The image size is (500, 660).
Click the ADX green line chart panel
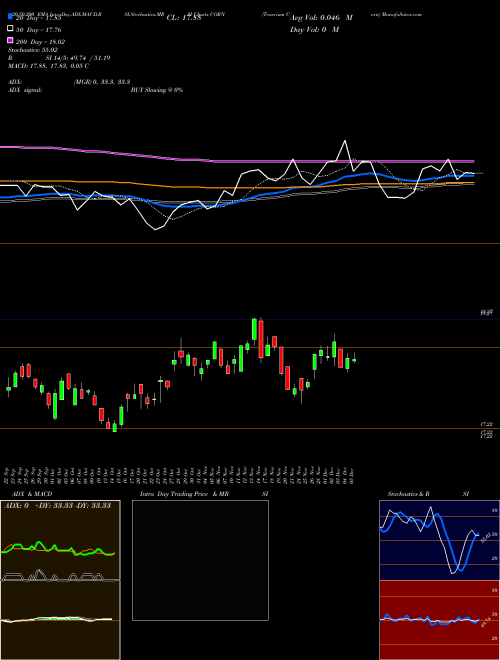[60, 540]
